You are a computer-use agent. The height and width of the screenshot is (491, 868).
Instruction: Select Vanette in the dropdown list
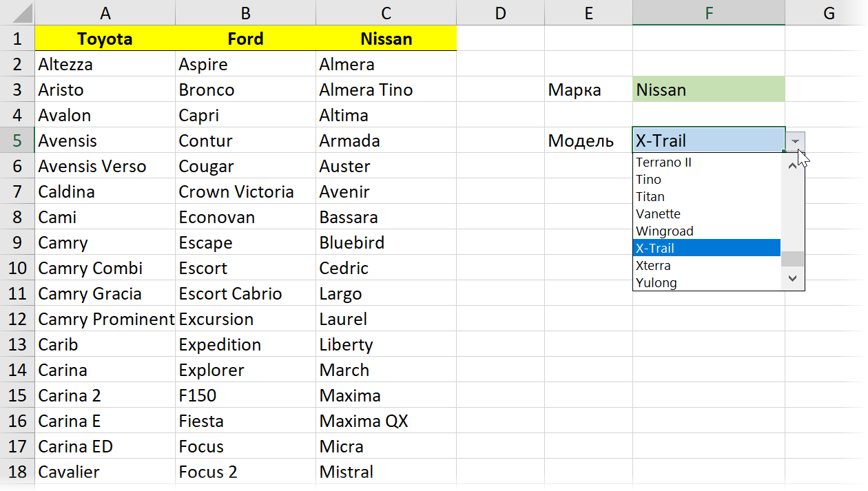point(659,214)
